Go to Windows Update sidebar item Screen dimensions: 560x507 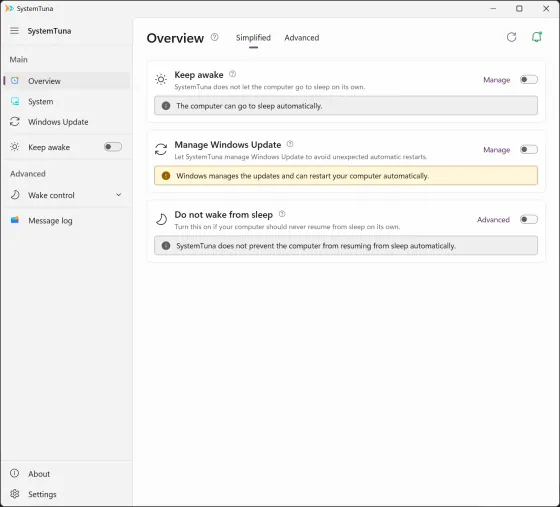[67, 122]
